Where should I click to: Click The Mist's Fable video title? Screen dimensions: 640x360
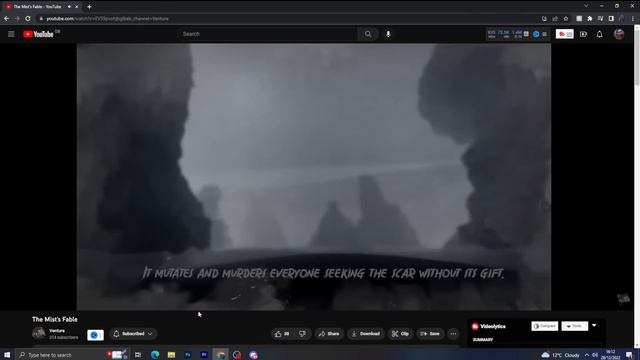(55, 319)
